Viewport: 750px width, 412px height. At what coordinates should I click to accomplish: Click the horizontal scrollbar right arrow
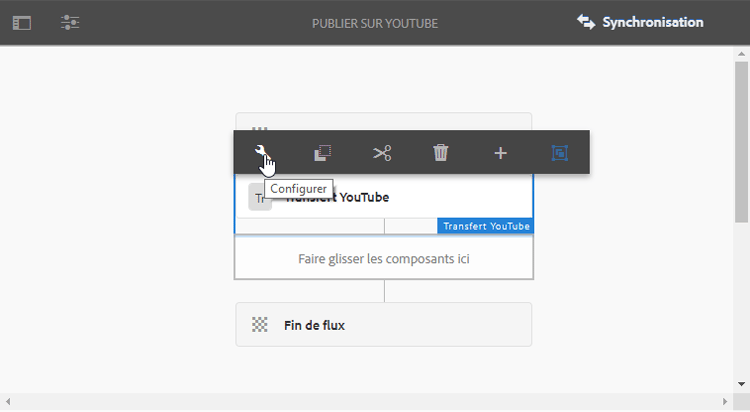pyautogui.click(x=725, y=401)
